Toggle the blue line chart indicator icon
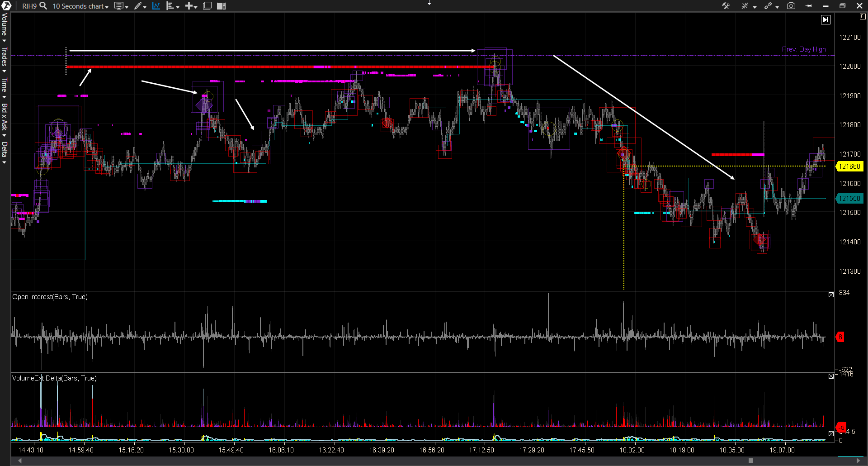The width and height of the screenshot is (868, 466). (x=156, y=6)
